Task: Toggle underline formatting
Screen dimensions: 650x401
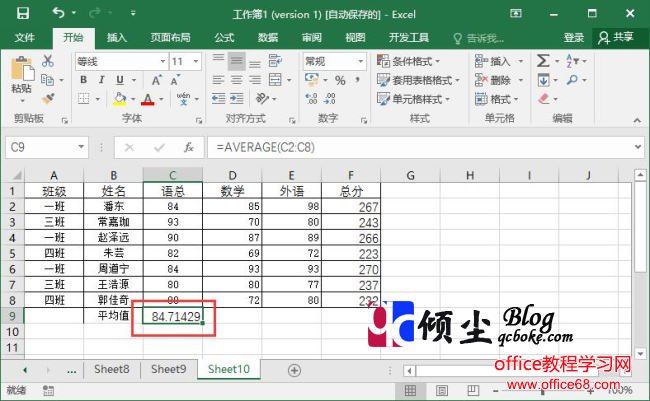Action: pos(120,80)
